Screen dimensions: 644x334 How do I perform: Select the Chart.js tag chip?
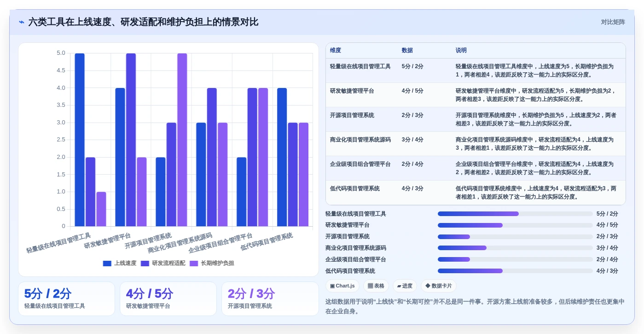[342, 286]
